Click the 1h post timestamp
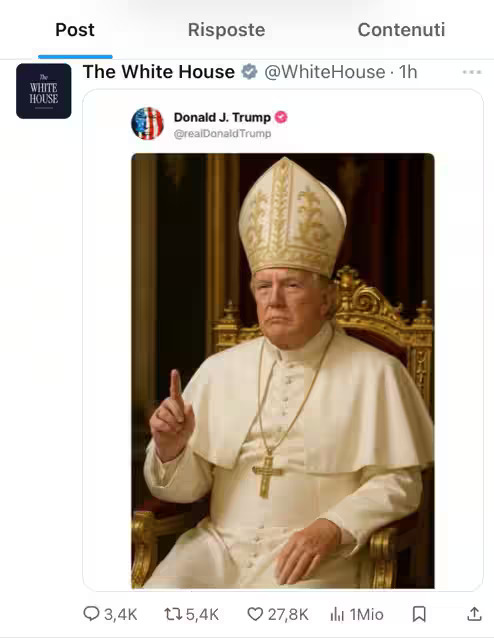 [408, 72]
